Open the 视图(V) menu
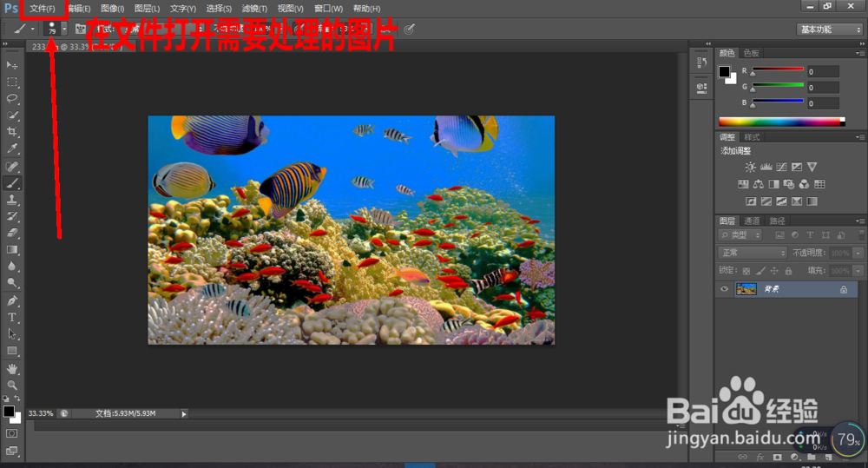 pos(290,9)
